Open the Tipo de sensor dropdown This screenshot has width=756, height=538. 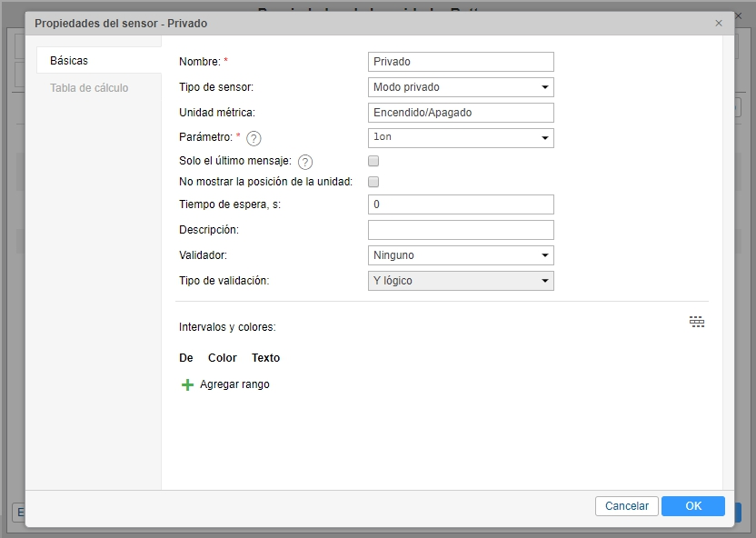459,87
